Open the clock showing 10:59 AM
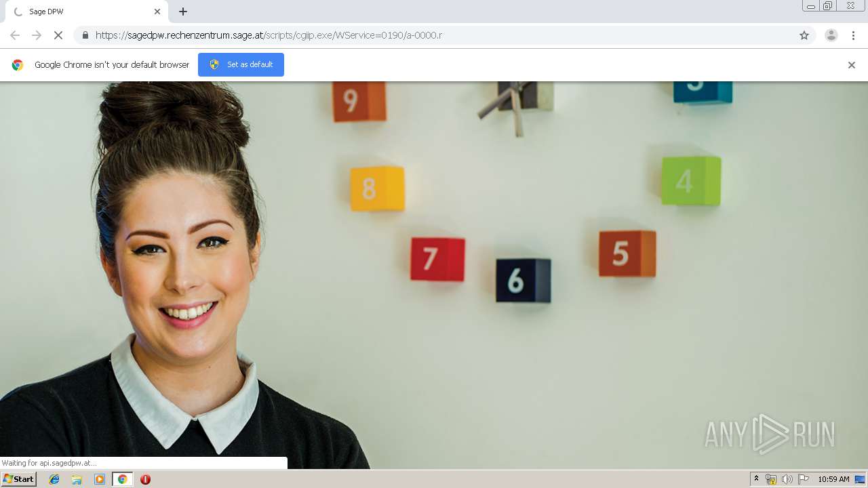Image resolution: width=868 pixels, height=488 pixels. 833,479
